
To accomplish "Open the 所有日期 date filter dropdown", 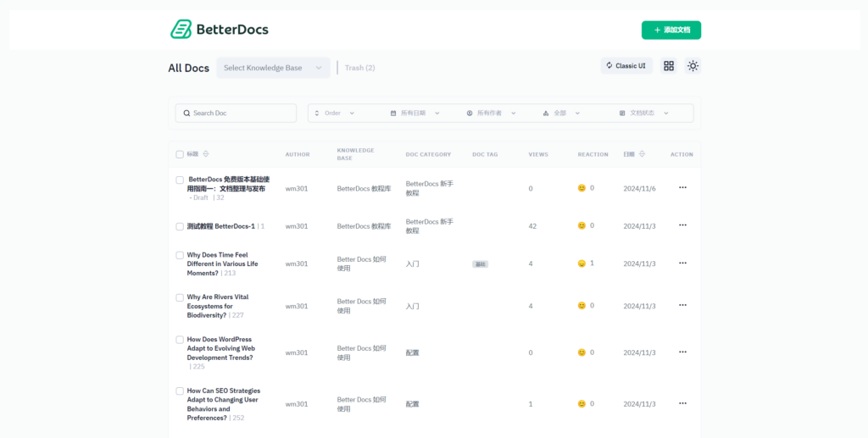I will 415,113.
